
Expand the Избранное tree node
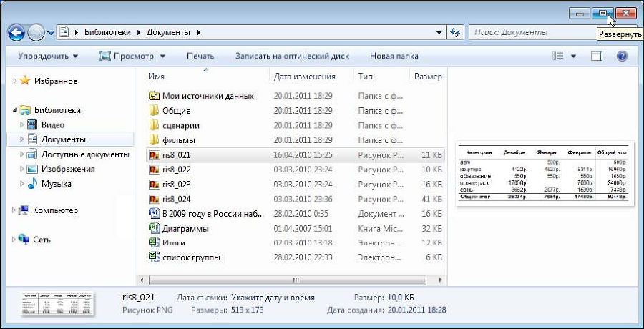[15, 81]
